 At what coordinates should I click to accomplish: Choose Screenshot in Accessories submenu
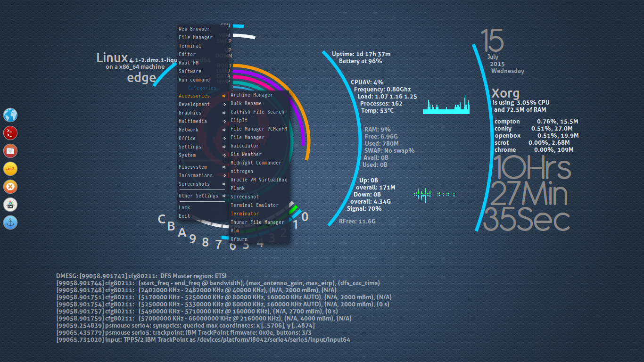[259, 197]
